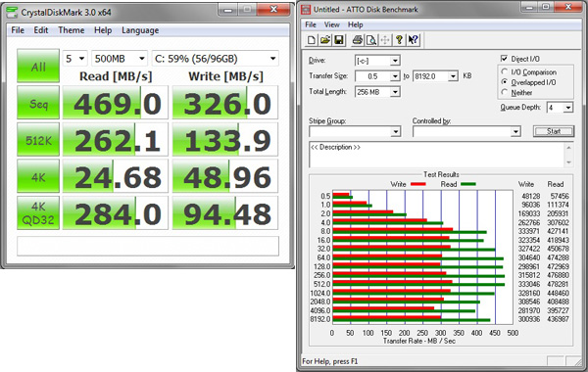Open the Stripe Group dropdown
588x372 pixels.
355,131
